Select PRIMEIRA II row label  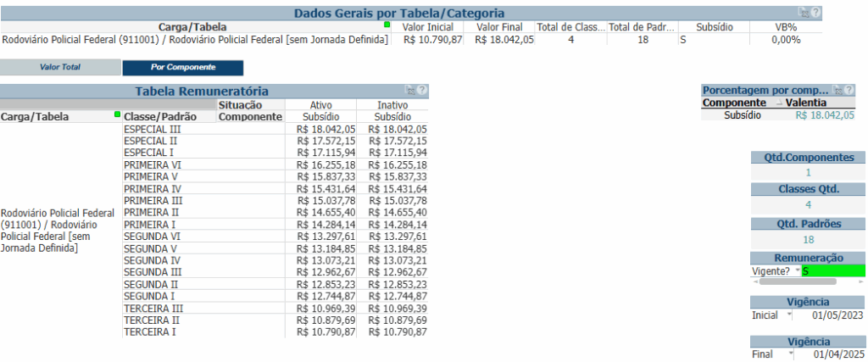[151, 212]
